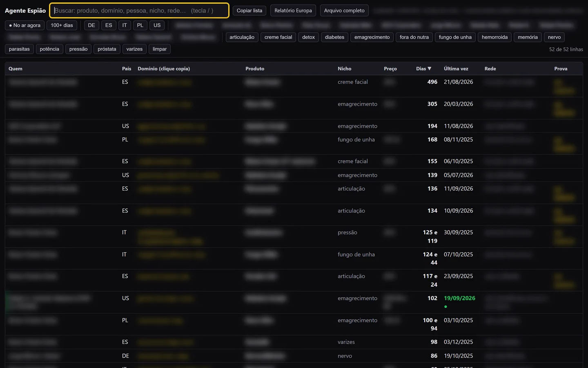Open the proof thumbnail in the first row
This screenshot has width=588, height=368.
coord(564,87)
